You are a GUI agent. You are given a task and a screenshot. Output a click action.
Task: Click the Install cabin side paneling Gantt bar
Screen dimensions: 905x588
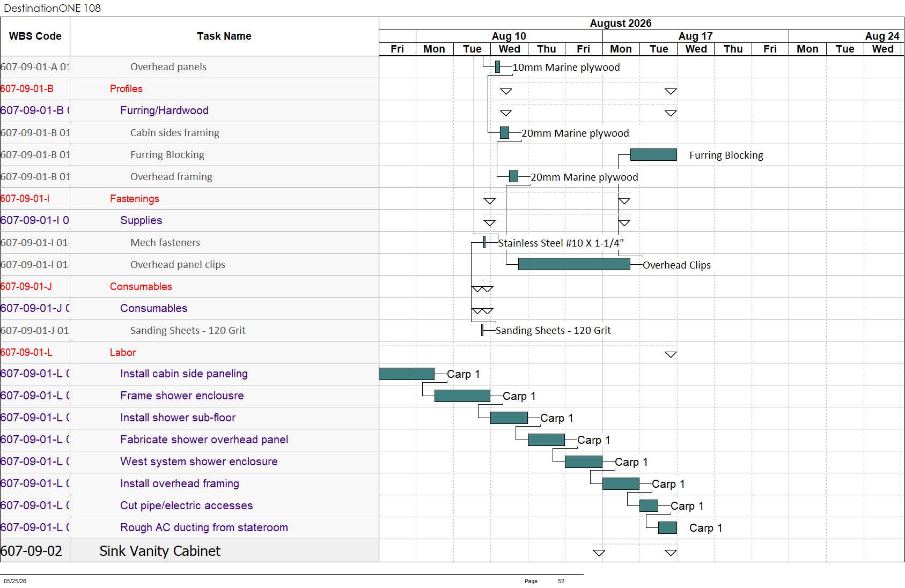coord(407,374)
